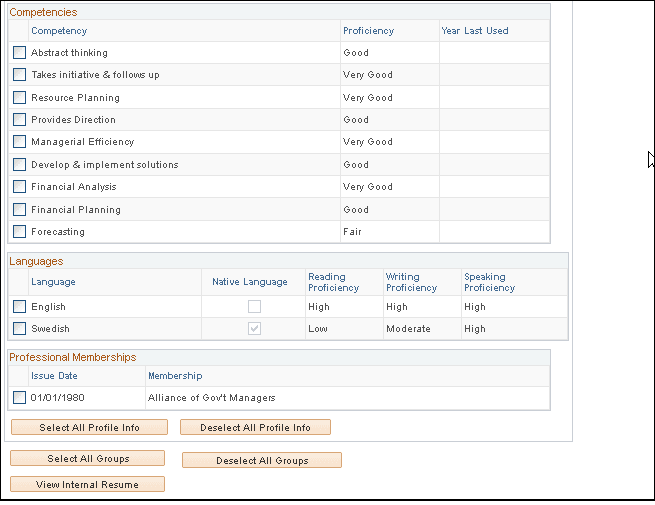This screenshot has width=655, height=505.
Task: Tick the Takes initiative & follows up checkbox
Action: [20, 75]
